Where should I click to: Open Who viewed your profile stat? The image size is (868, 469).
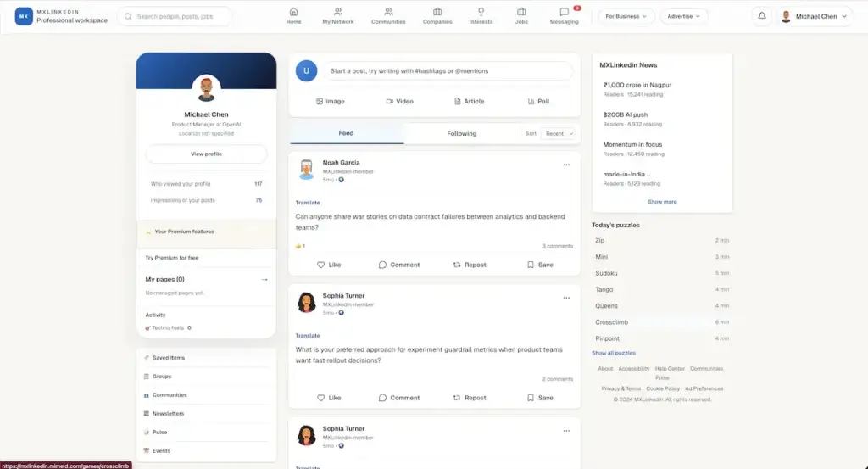(206, 184)
